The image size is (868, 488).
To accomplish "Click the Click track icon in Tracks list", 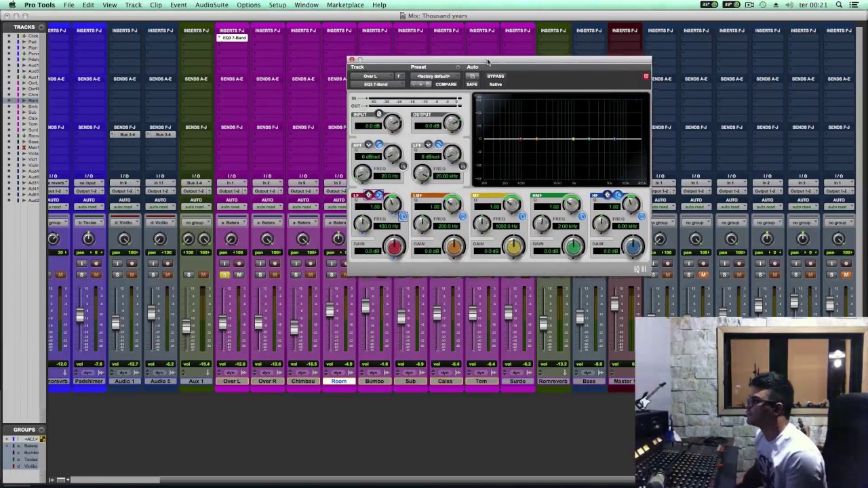I will coord(24,36).
